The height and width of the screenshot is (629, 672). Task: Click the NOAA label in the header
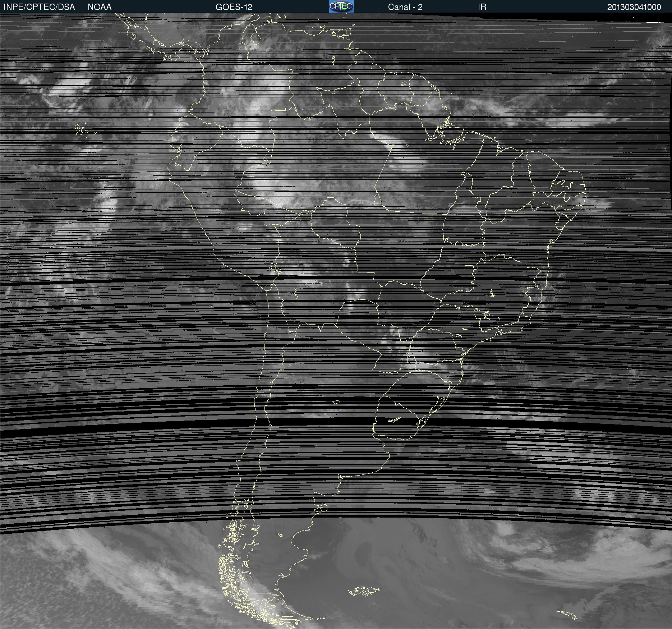pyautogui.click(x=100, y=7)
